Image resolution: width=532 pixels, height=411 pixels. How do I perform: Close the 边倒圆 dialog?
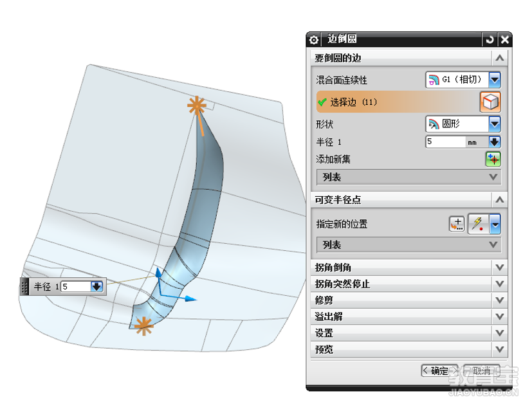[x=504, y=40]
